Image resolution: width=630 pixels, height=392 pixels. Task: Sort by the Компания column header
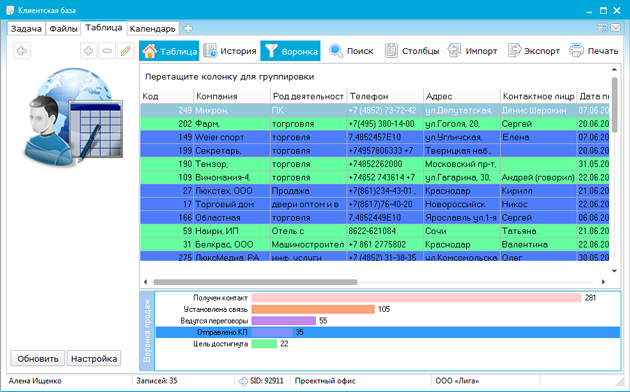point(232,96)
